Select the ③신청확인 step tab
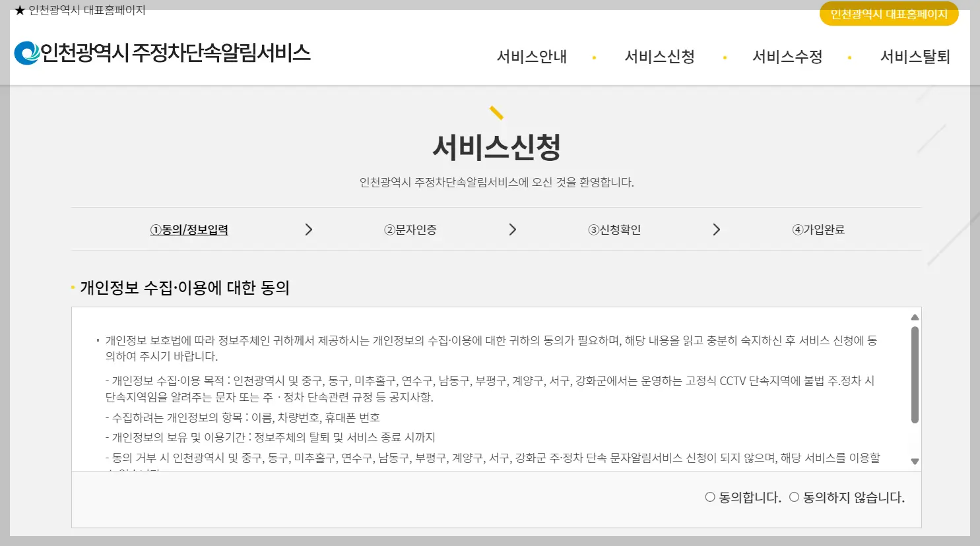This screenshot has height=546, width=980. pos(614,229)
